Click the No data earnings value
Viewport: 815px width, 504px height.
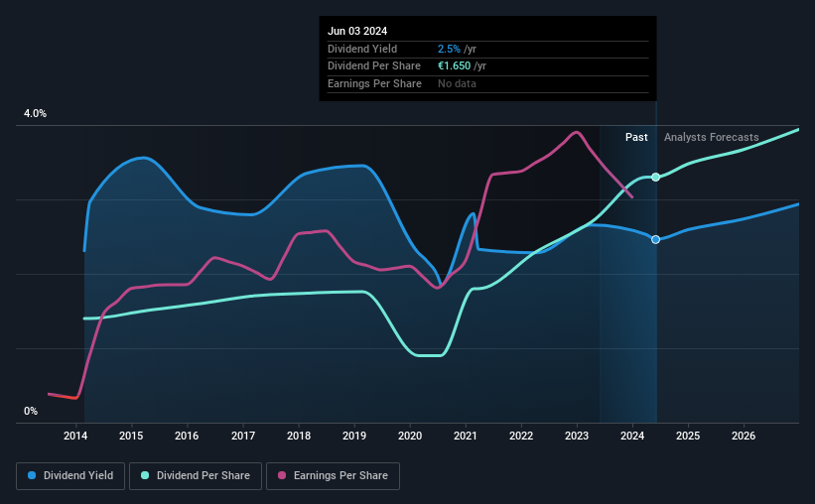coord(457,83)
